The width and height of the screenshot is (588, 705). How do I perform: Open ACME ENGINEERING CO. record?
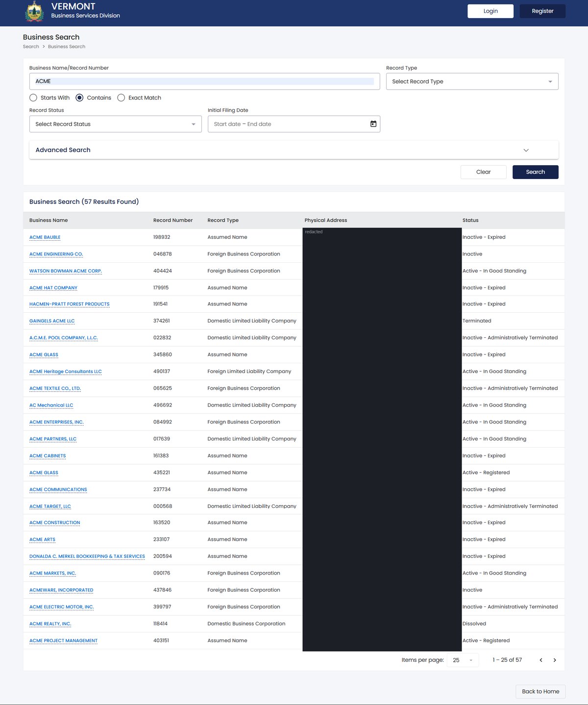[x=56, y=254]
